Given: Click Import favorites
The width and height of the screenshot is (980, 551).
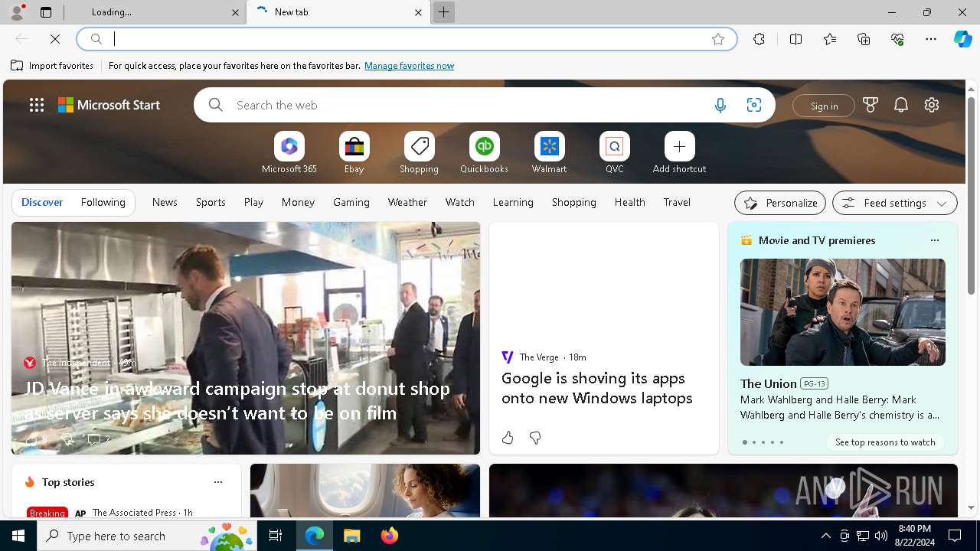Looking at the screenshot, I should 52,66.
